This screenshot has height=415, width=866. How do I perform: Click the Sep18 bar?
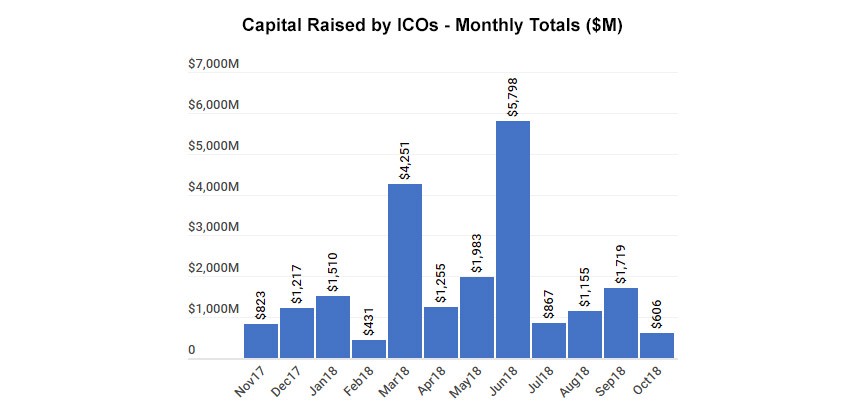click(620, 322)
